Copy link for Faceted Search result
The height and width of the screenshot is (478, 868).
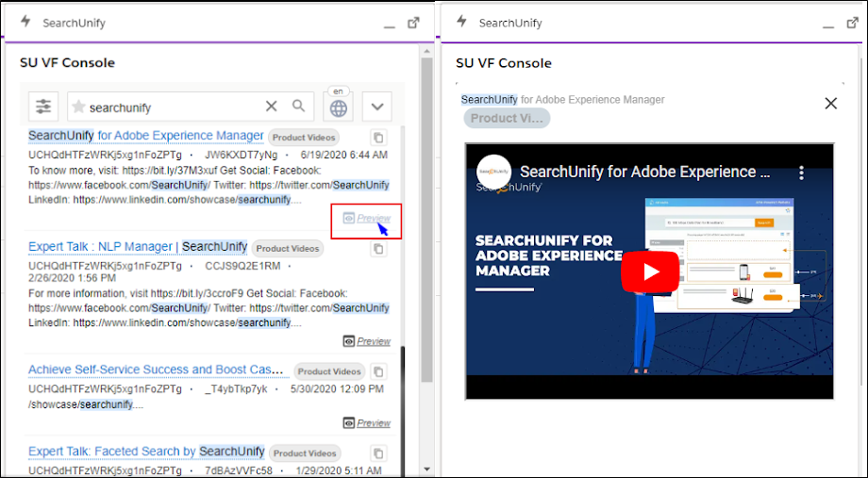(378, 453)
